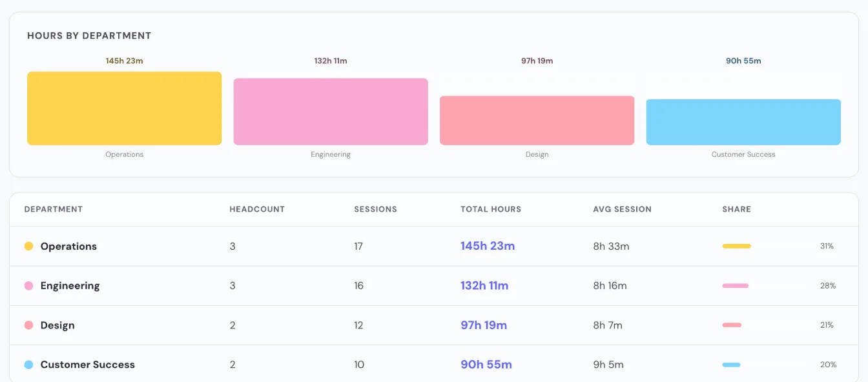
Task: Click the 31% share value
Action: click(827, 246)
